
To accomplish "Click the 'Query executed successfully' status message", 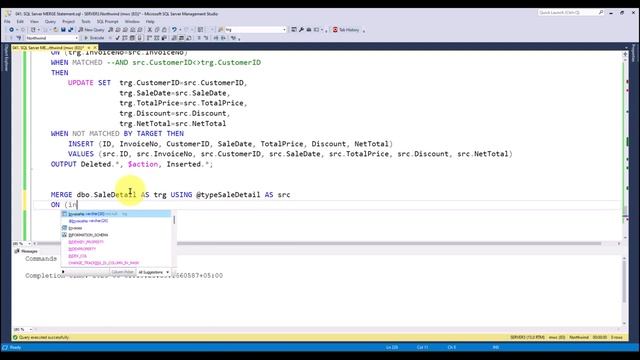I will pyautogui.click(x=44, y=338).
